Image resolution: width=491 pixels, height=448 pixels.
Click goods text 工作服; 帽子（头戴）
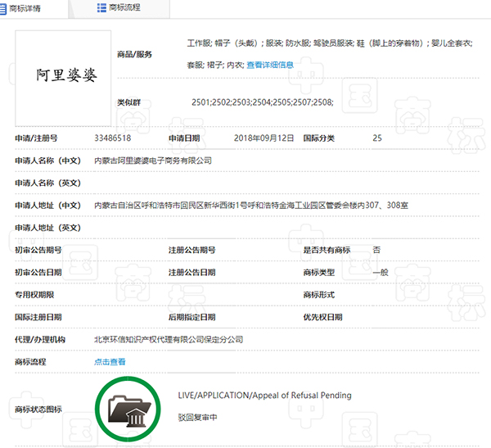click(223, 43)
